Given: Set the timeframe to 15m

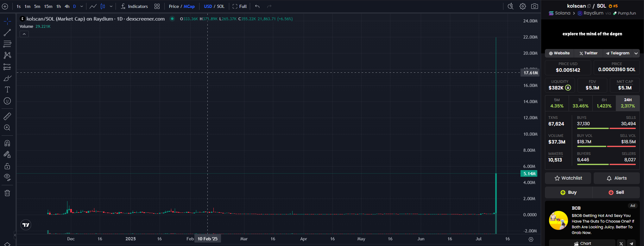Looking at the screenshot, I should [48, 6].
